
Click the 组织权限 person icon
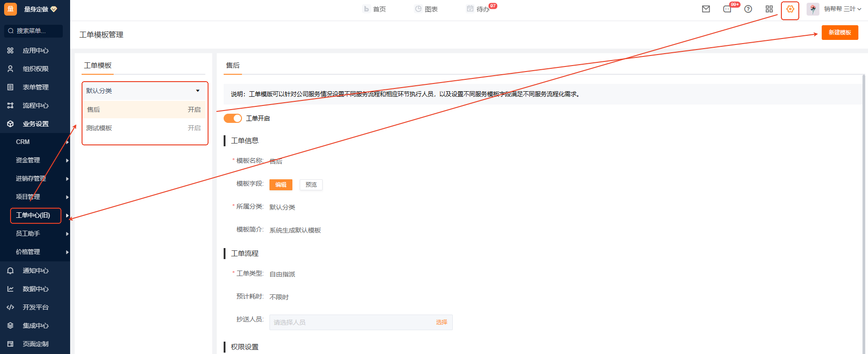click(10, 69)
